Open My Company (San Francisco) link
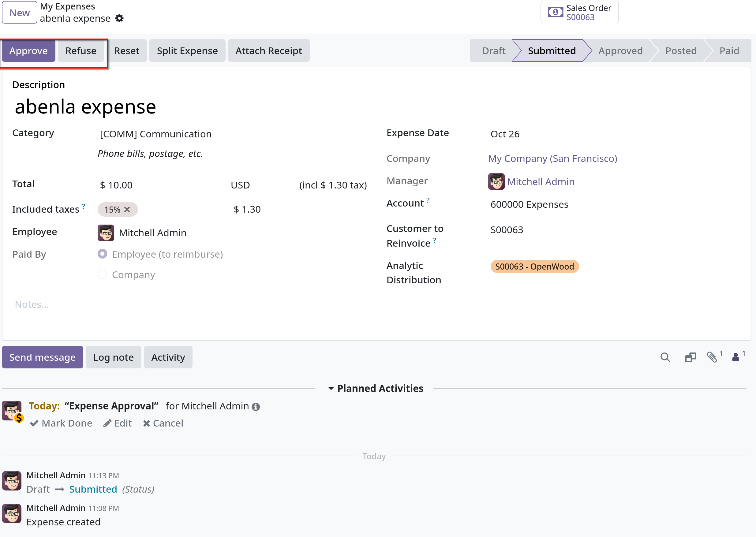The width and height of the screenshot is (756, 537). pos(552,158)
